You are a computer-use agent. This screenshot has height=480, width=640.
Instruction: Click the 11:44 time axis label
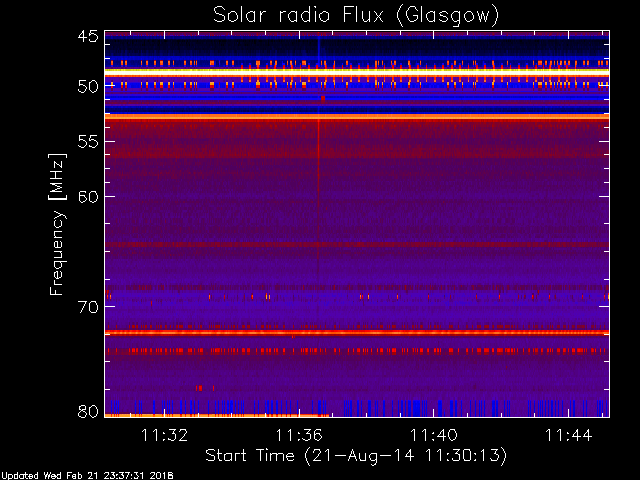568,436
